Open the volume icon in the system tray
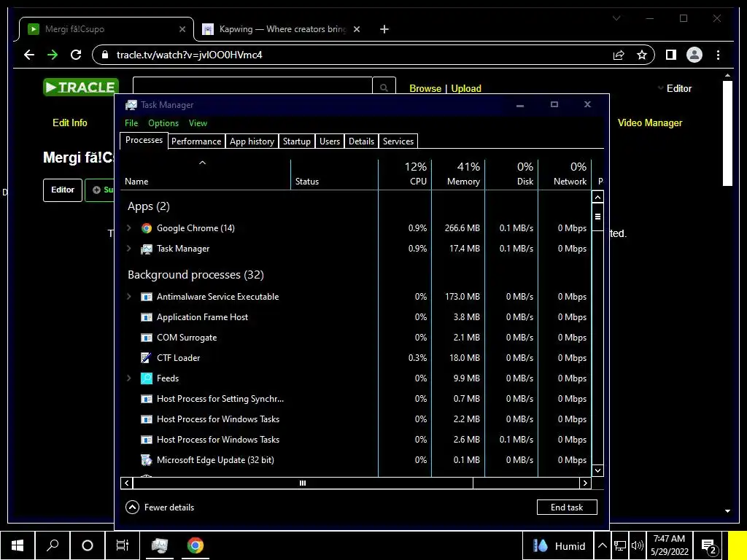The image size is (747, 560). [x=637, y=545]
